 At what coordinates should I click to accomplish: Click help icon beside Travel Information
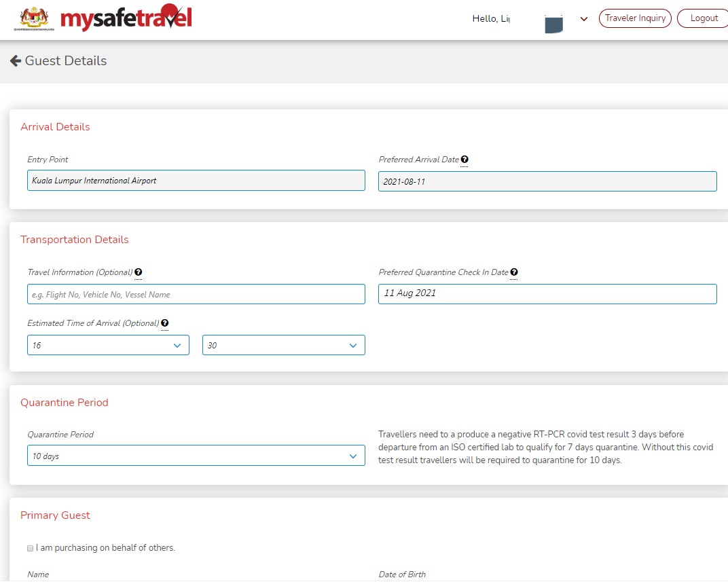(x=139, y=272)
